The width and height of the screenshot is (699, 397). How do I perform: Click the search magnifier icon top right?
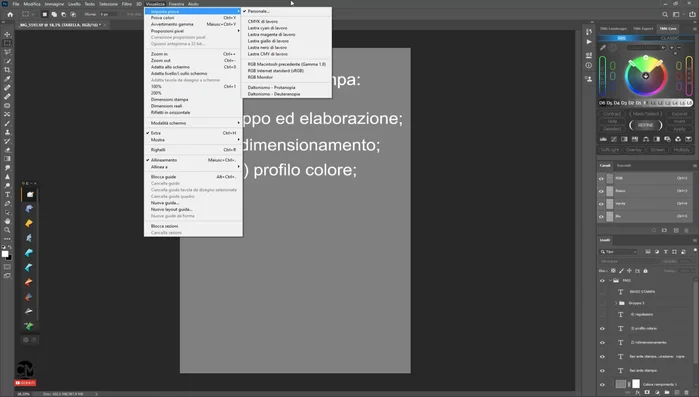665,14
